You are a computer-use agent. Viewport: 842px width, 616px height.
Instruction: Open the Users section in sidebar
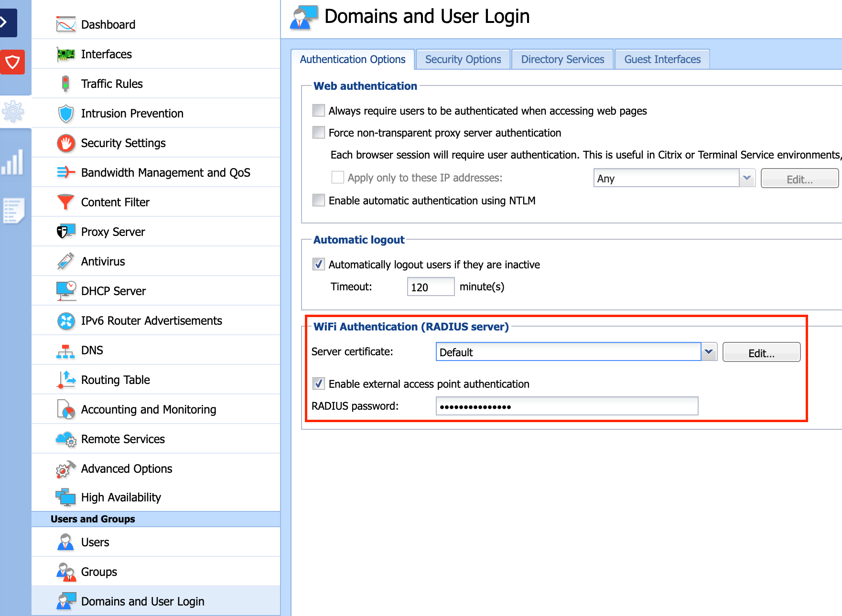[x=95, y=542]
